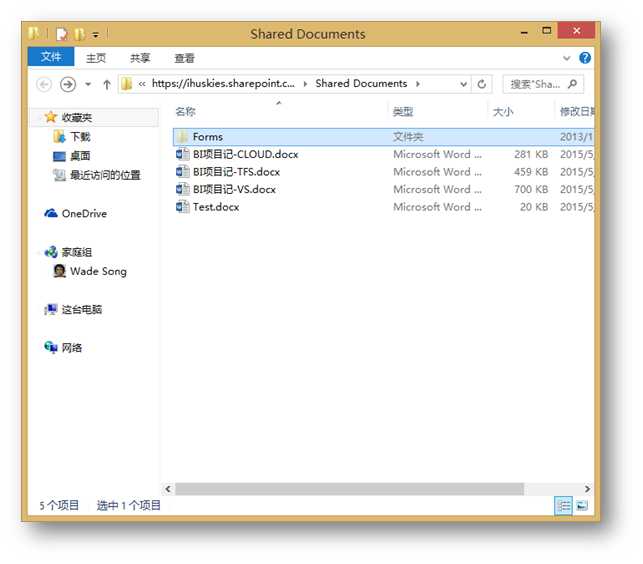Click the address bar folder icon
Image resolution: width=643 pixels, height=564 pixels.
tap(127, 84)
